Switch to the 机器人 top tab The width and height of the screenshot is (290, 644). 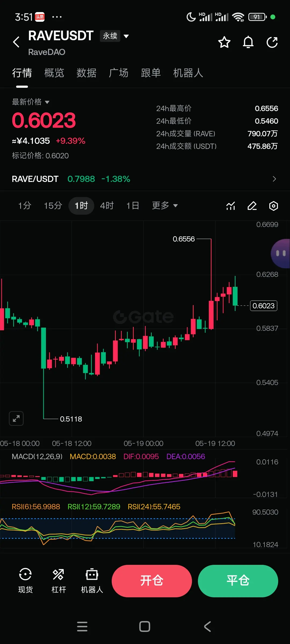pos(188,73)
